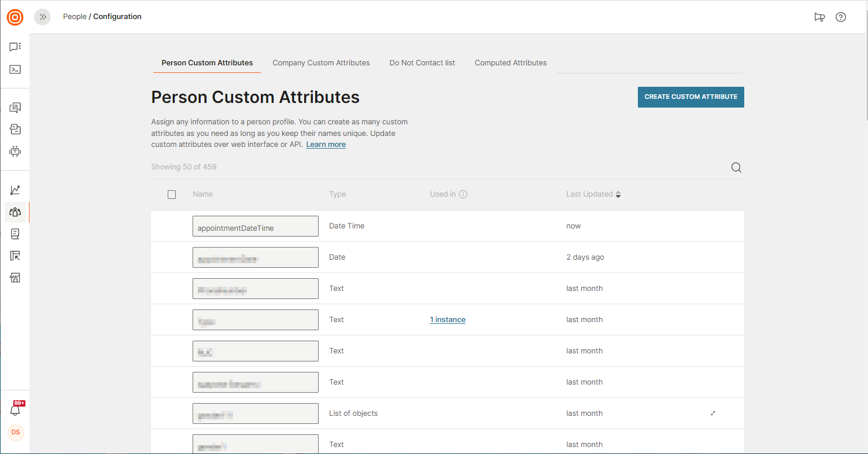
Task: Click the help question mark icon
Action: (841, 17)
